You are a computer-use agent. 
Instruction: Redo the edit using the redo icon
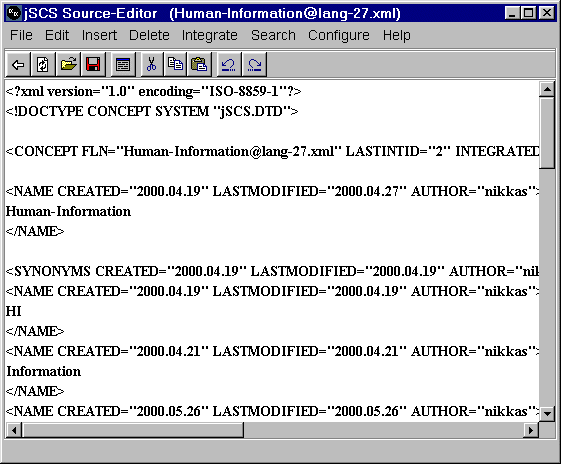[x=254, y=65]
